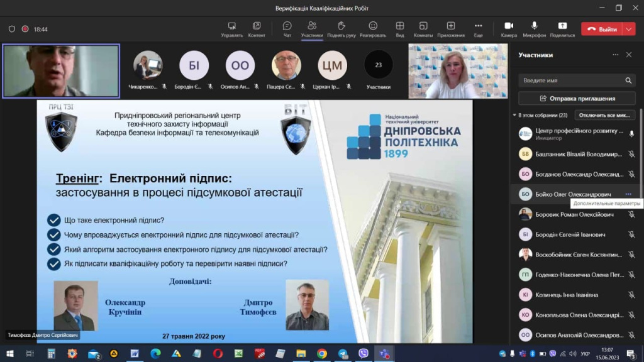The width and height of the screenshot is (644, 362).
Task: Open the Вид (View) options
Action: pyautogui.click(x=399, y=30)
